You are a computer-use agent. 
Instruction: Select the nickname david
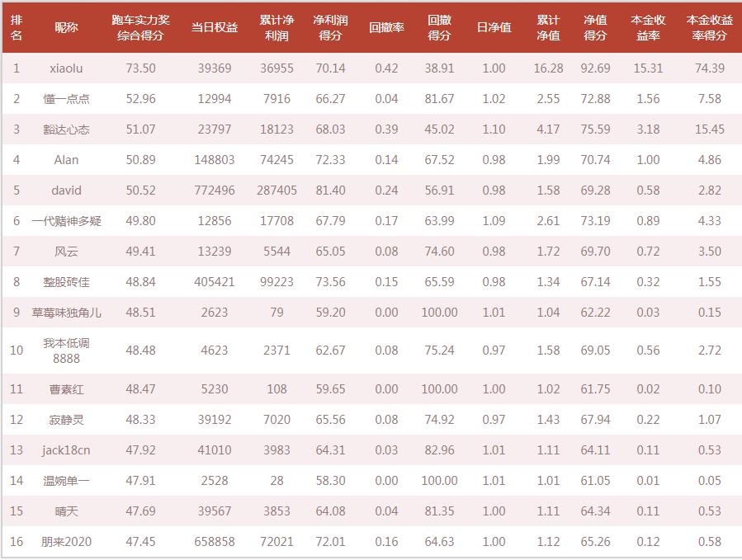[x=66, y=191]
